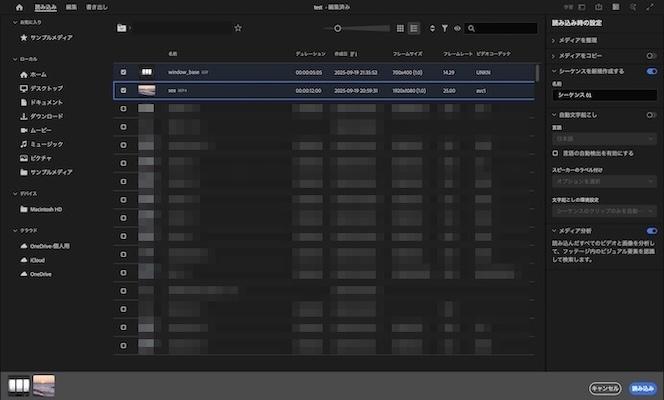Click the 読み込み import button
The width and height of the screenshot is (664, 400).
641,387
